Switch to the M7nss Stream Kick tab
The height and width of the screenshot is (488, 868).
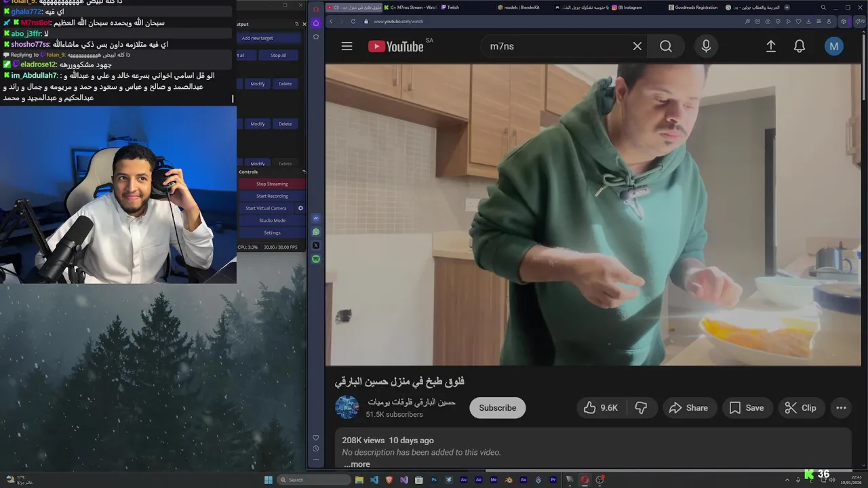[411, 7]
